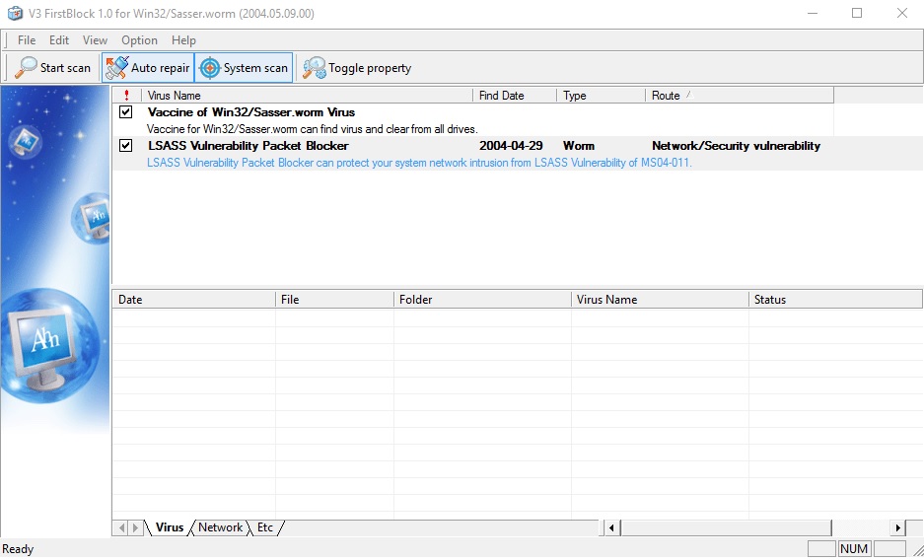Screen dimensions: 924x560
Task: Click the Date column header in log list
Action: click(x=193, y=300)
